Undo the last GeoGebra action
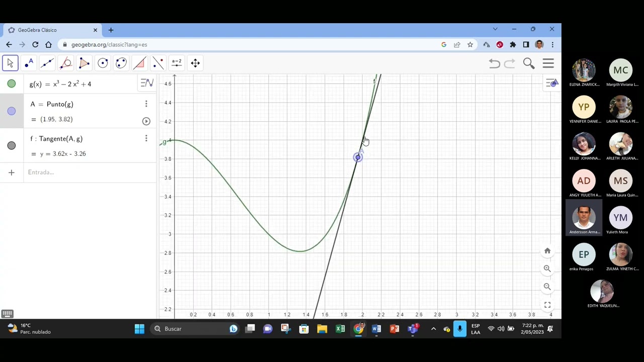The width and height of the screenshot is (644, 362). (494, 63)
